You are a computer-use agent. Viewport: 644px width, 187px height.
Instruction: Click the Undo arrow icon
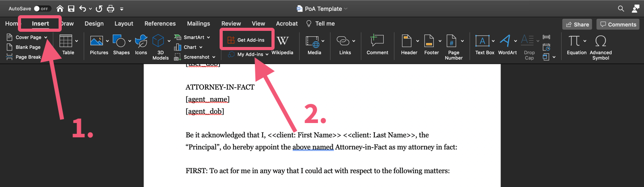[x=82, y=8]
